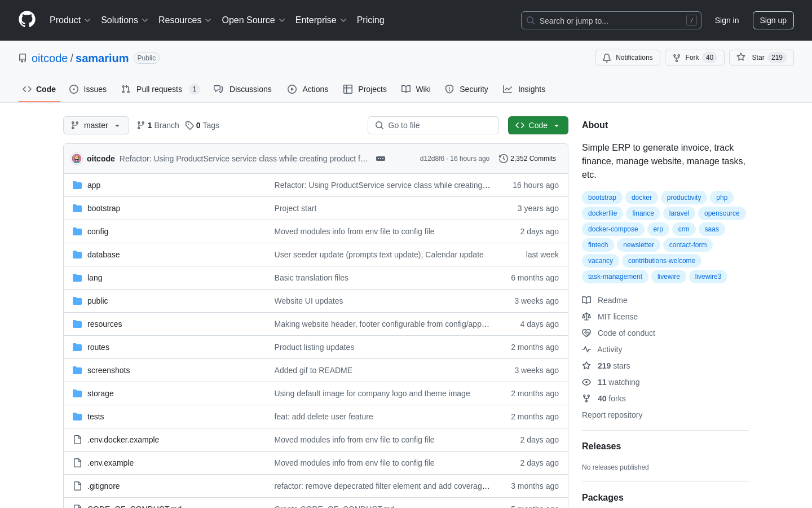Click the star icon in Star button
The height and width of the screenshot is (508, 812).
(x=741, y=58)
